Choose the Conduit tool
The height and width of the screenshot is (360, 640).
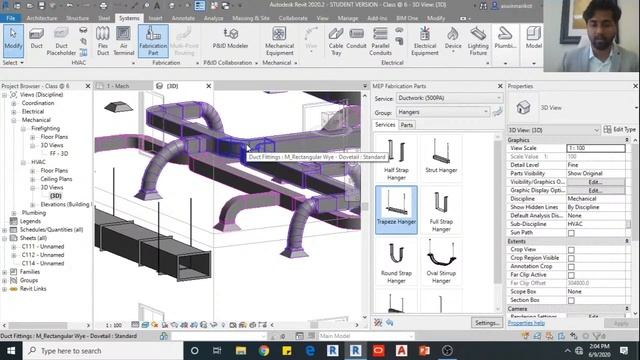(x=356, y=39)
